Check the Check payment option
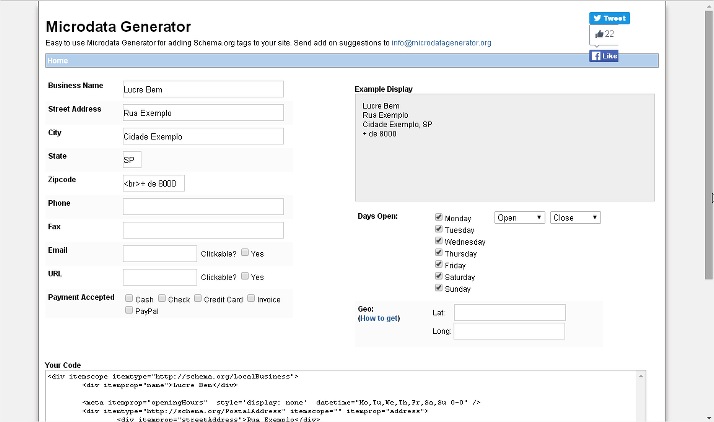The height and width of the screenshot is (422, 714). 162,298
